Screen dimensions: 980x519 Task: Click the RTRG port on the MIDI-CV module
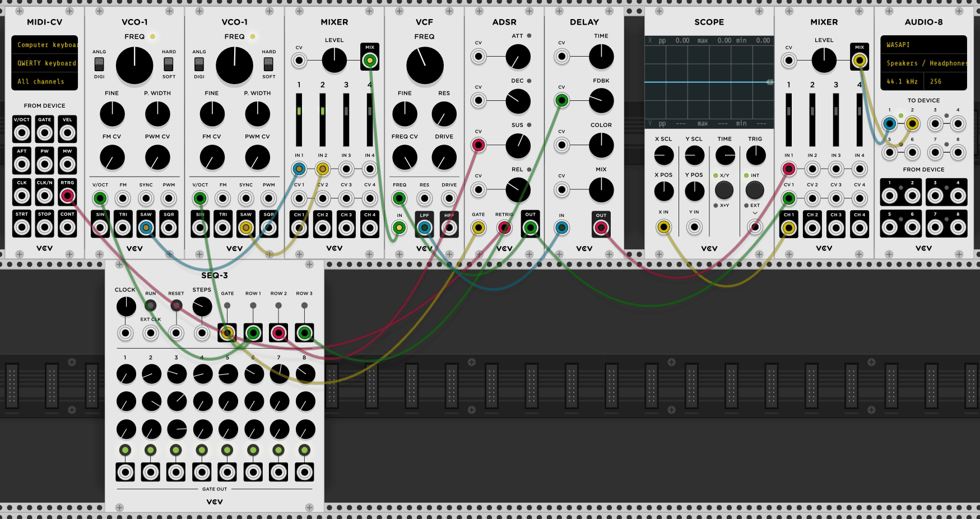67,196
